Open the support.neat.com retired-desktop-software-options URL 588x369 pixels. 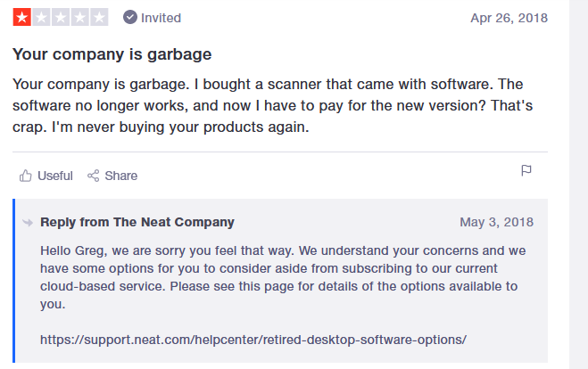click(253, 340)
